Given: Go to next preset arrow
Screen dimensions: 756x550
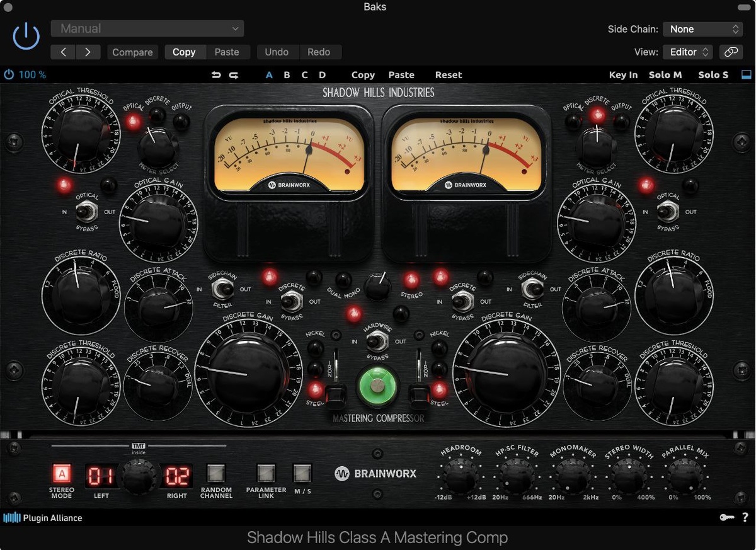Looking at the screenshot, I should 88,52.
